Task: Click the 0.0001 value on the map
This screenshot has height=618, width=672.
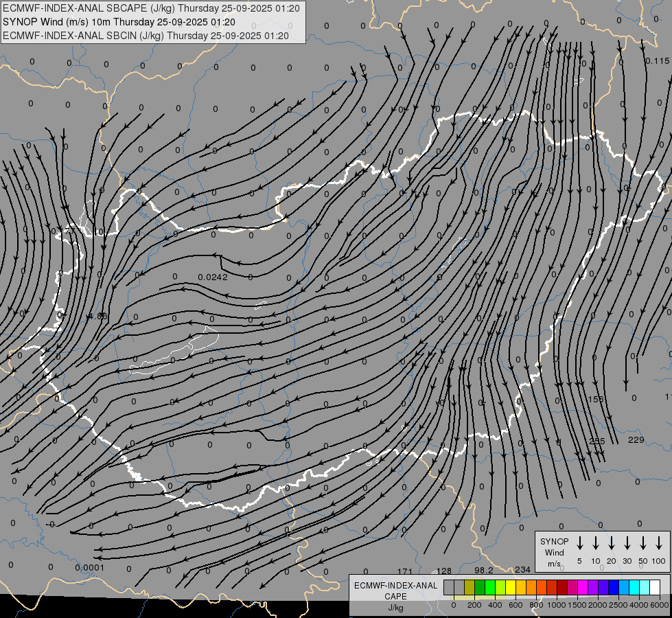Action: click(x=89, y=567)
